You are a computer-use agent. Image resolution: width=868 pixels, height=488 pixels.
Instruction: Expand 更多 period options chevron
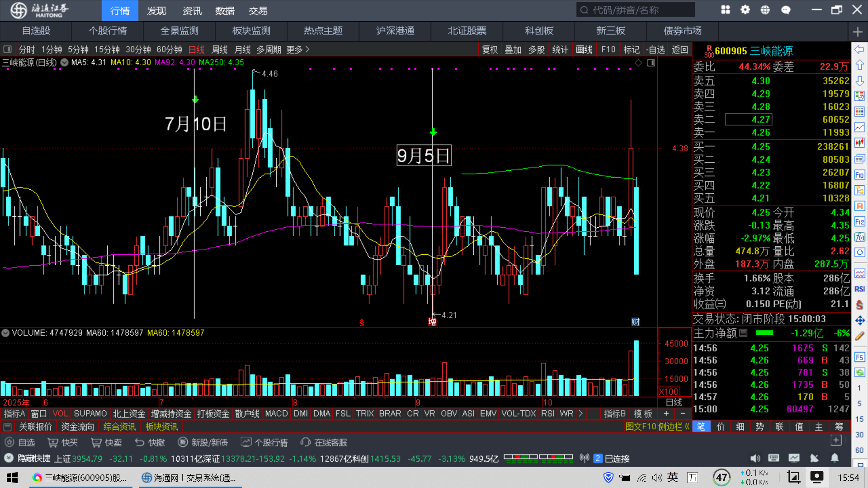pyautogui.click(x=307, y=49)
